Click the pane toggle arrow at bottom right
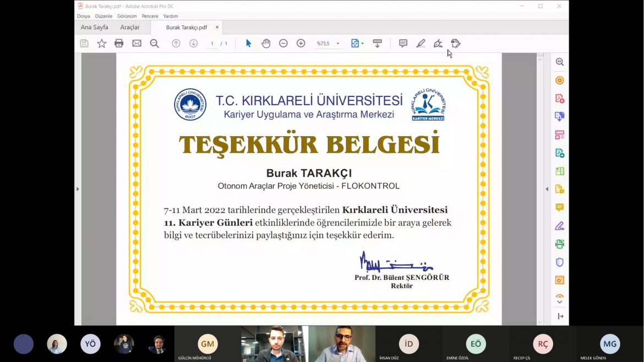Screen dimensions: 644x362 click(561, 316)
